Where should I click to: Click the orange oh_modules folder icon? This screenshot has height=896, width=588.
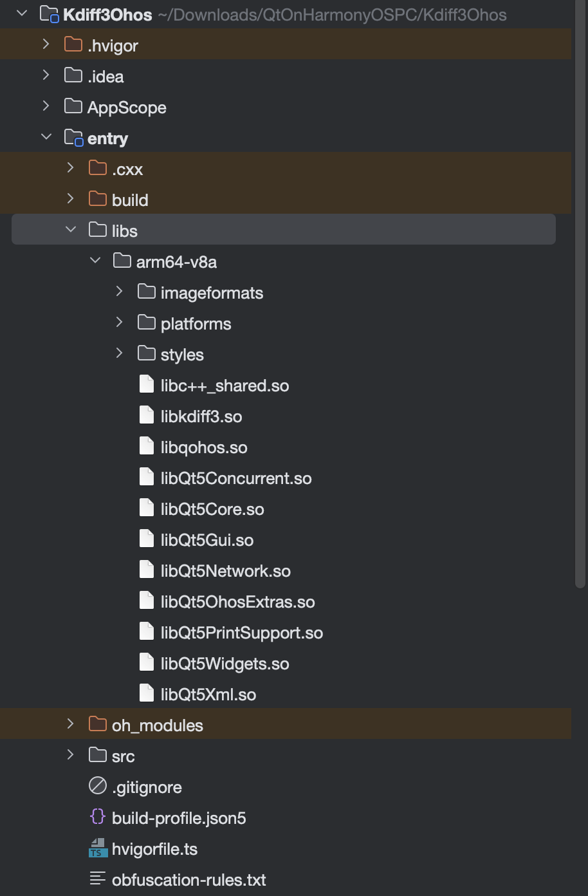tap(98, 723)
